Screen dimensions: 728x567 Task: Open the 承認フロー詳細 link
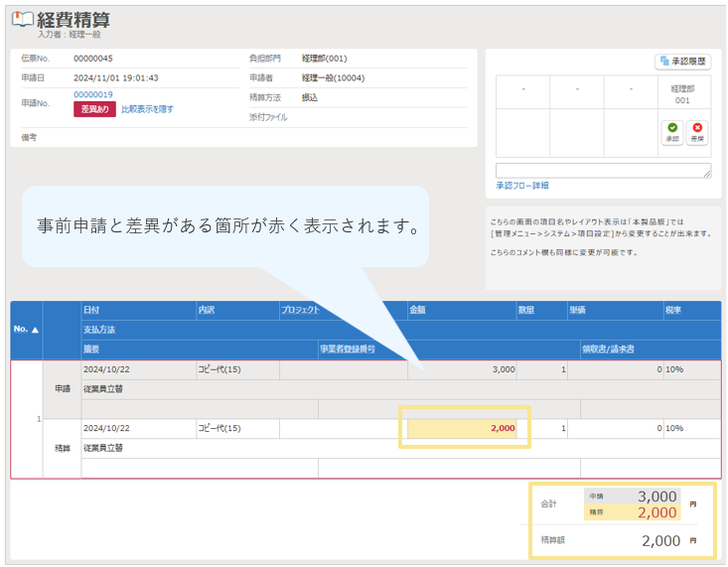[x=521, y=186]
